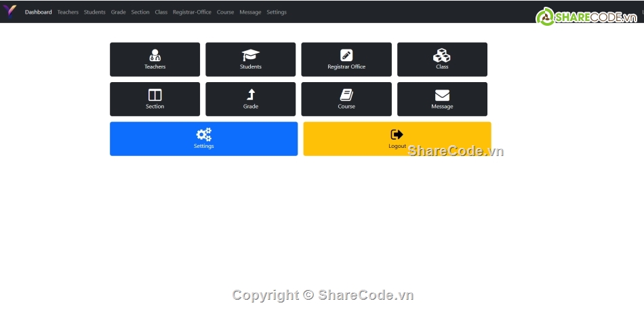Viewport: 644px width, 310px height.
Task: Open Registrar-Office from the navbar
Action: [x=192, y=12]
